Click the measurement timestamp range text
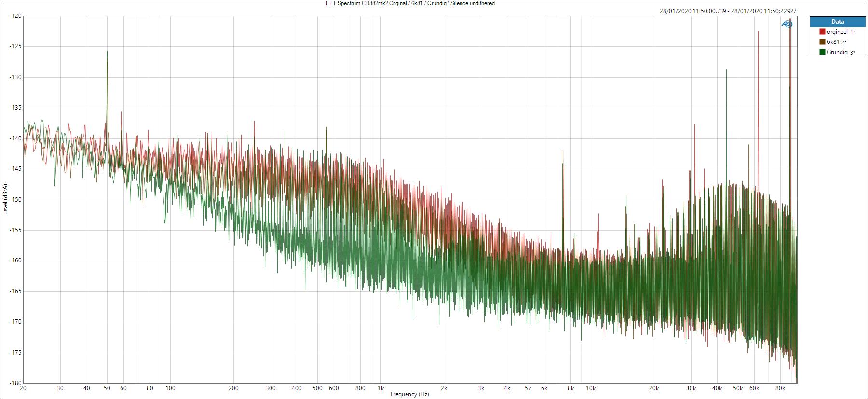Screen dimensions: 868x399 tap(728, 11)
